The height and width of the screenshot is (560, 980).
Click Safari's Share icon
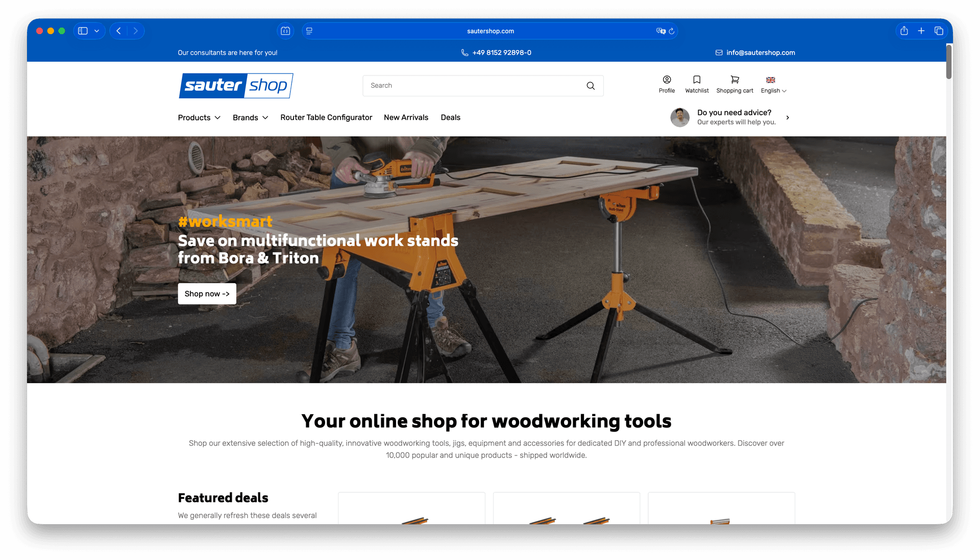(904, 31)
